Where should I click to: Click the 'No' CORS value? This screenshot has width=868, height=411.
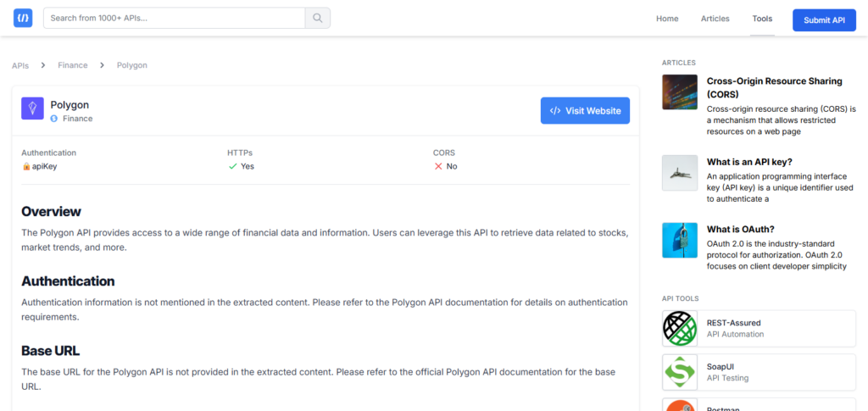point(452,166)
